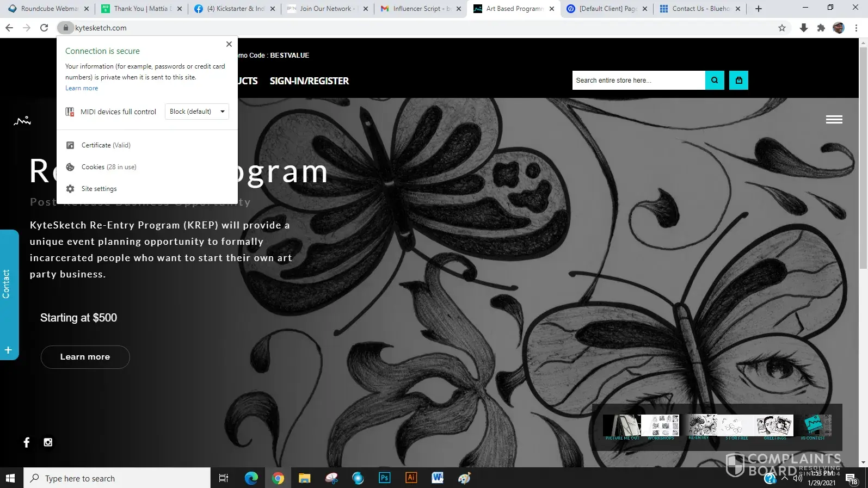Switch to the Influencer Script Gmail tab

(420, 9)
